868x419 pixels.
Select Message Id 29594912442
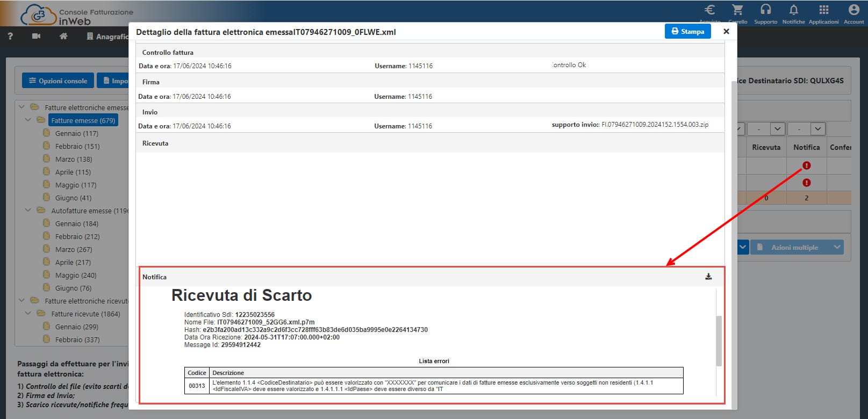(x=241, y=345)
